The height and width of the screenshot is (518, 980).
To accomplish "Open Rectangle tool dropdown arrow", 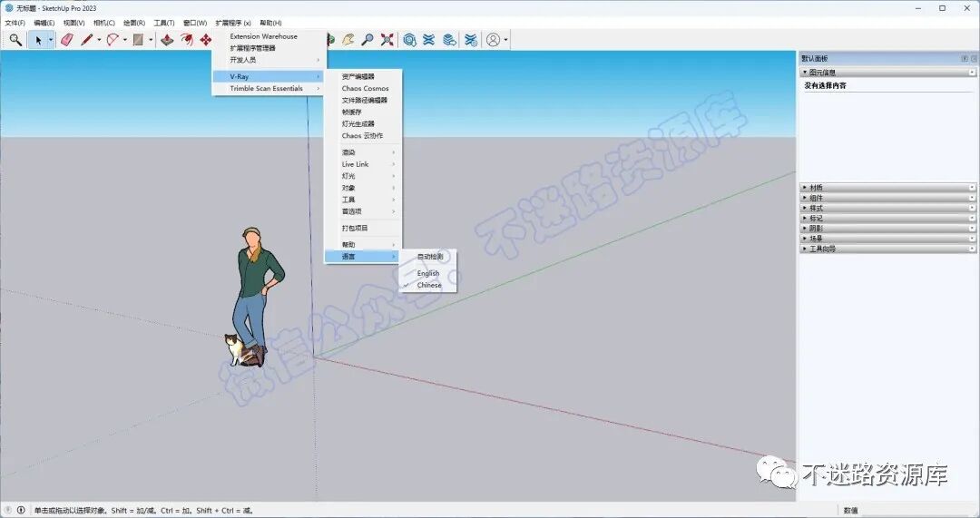I will [150, 40].
